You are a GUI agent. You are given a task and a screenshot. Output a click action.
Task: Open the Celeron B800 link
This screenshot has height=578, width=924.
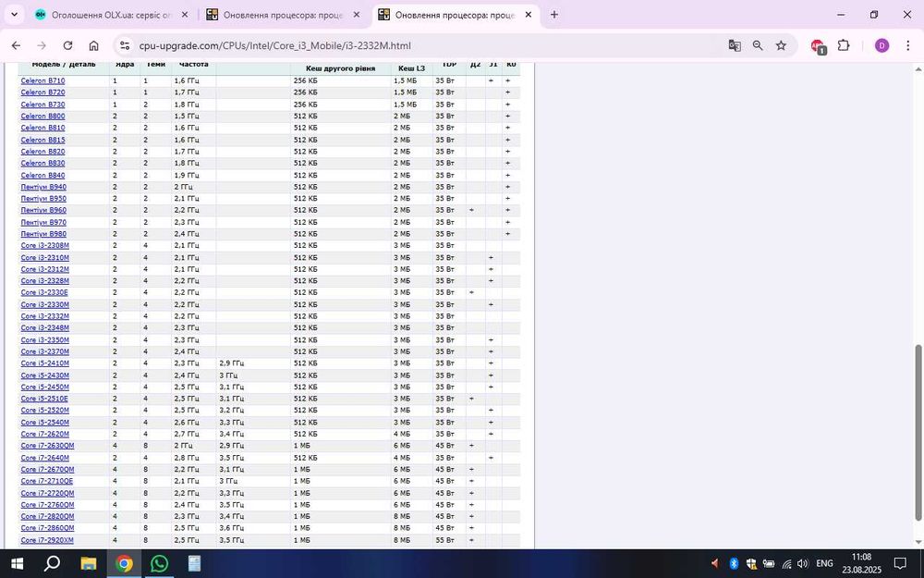[x=43, y=117]
